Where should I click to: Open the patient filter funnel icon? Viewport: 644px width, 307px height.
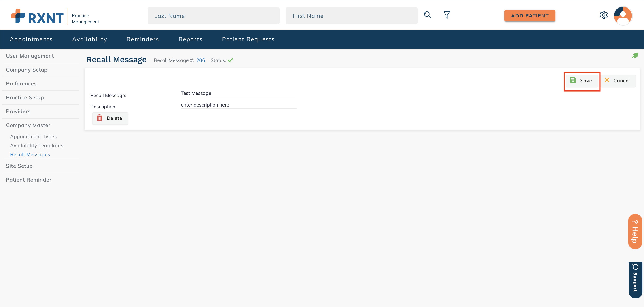[447, 15]
